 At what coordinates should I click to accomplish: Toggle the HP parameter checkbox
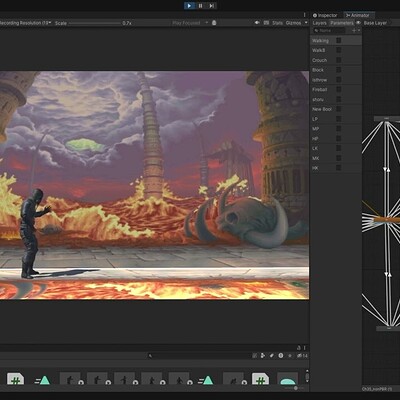(x=338, y=138)
